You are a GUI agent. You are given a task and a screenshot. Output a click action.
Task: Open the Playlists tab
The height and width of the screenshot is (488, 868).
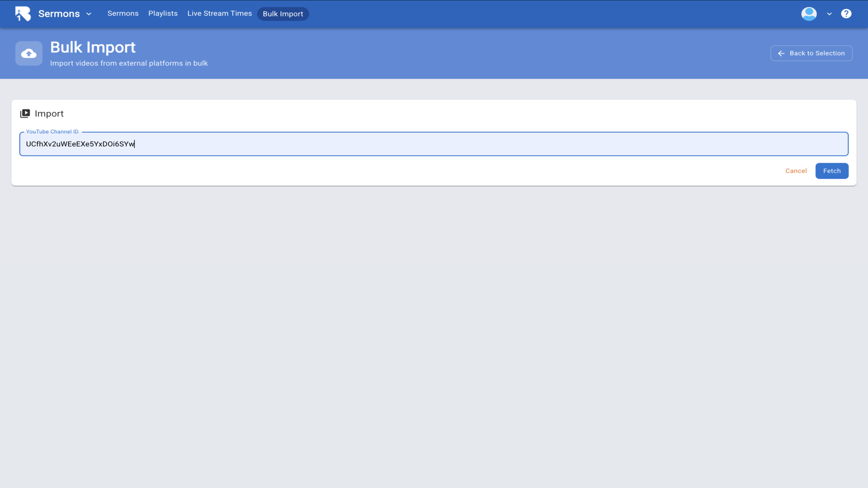(x=163, y=14)
